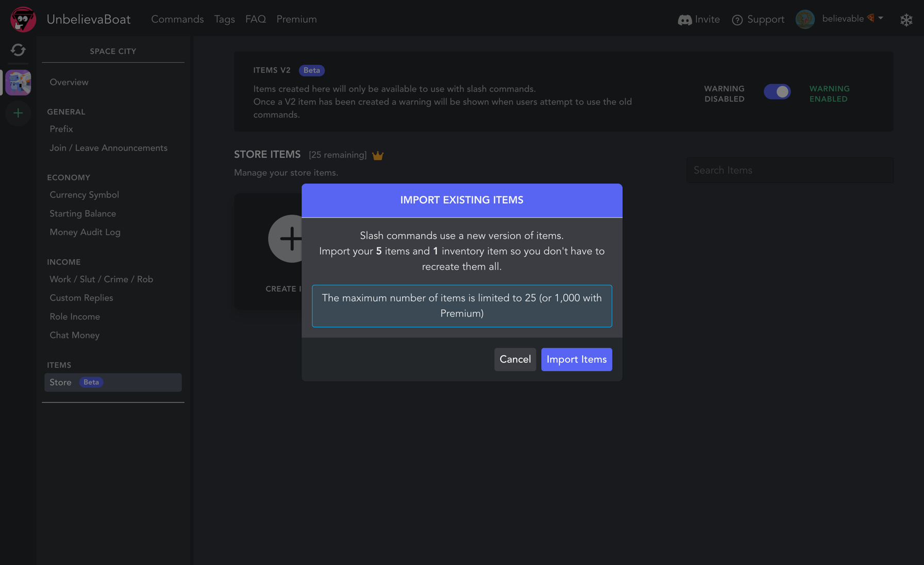924x565 pixels.
Task: Open Support help link
Action: 758,20
